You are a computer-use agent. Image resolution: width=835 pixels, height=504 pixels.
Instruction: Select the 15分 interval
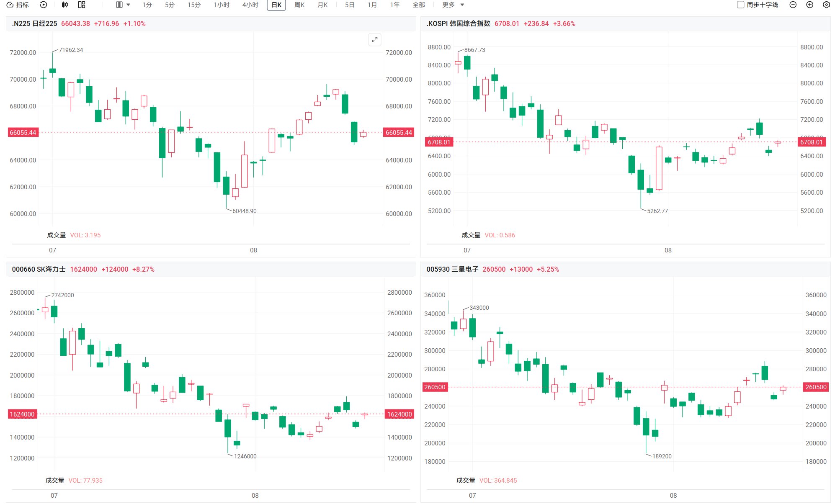click(194, 5)
